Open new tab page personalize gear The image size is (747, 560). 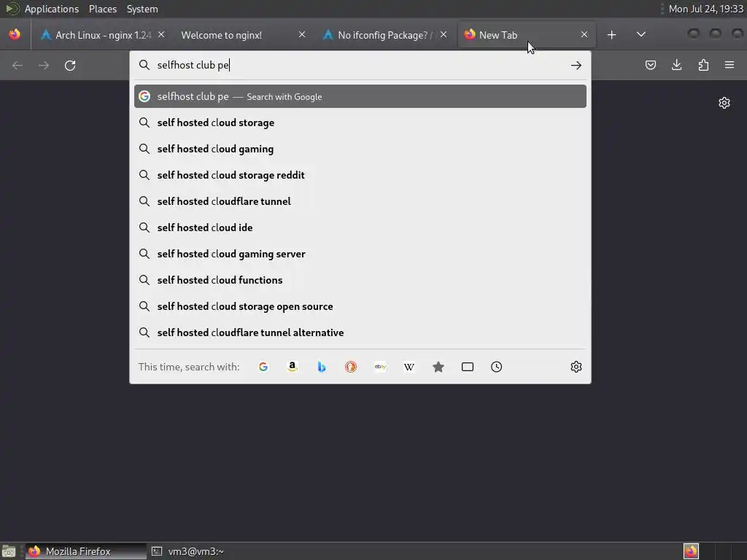[x=724, y=103]
